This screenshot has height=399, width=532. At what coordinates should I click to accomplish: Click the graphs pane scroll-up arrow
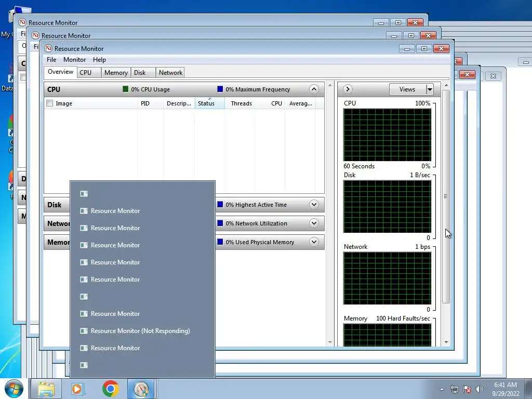pos(446,86)
